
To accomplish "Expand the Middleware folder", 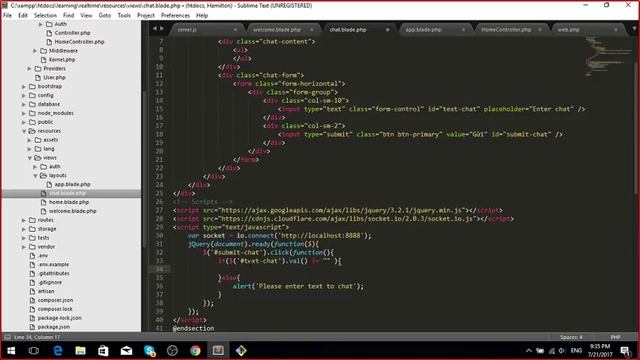I will pyautogui.click(x=35, y=51).
